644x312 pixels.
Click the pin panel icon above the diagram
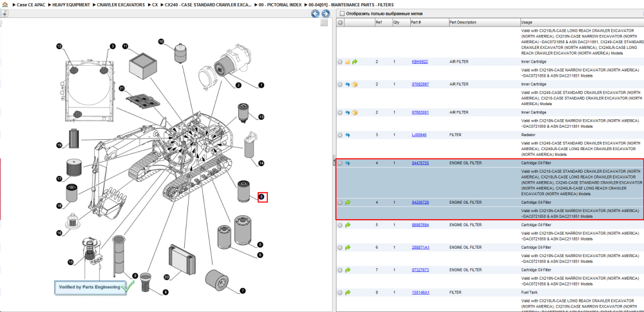(4, 14)
